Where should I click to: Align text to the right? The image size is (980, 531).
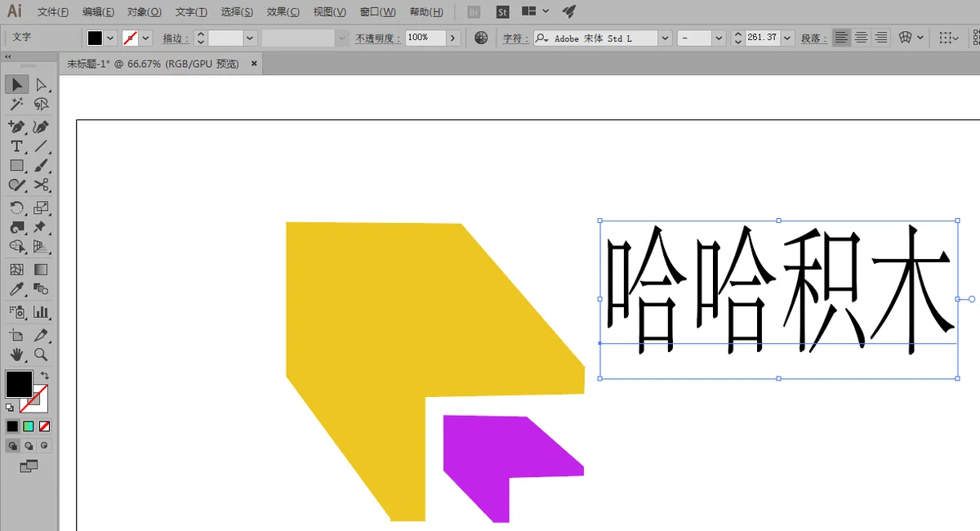(881, 38)
